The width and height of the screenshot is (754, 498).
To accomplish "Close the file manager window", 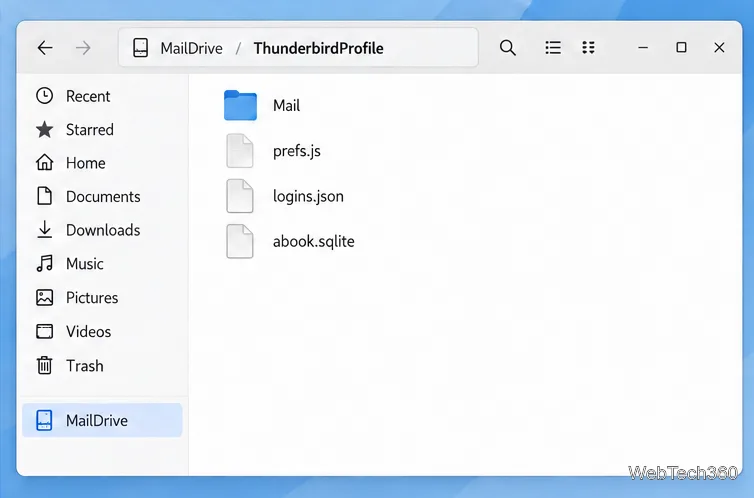I will (719, 48).
